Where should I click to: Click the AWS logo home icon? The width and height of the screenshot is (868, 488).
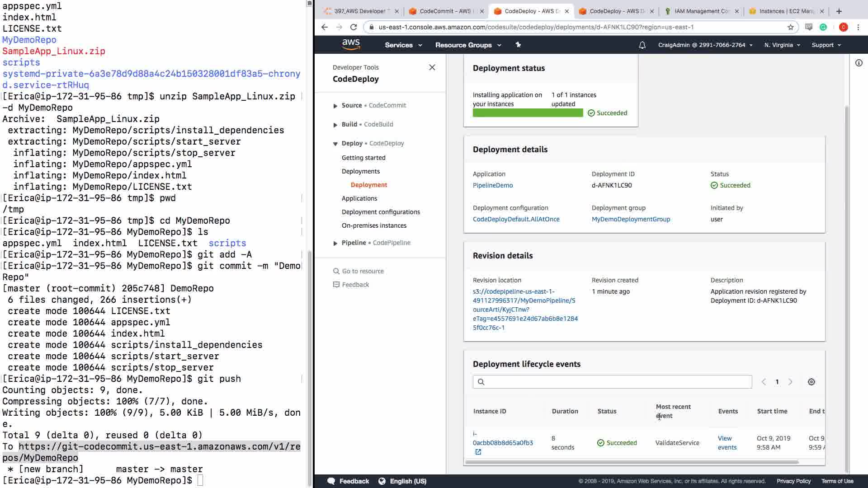pos(351,44)
